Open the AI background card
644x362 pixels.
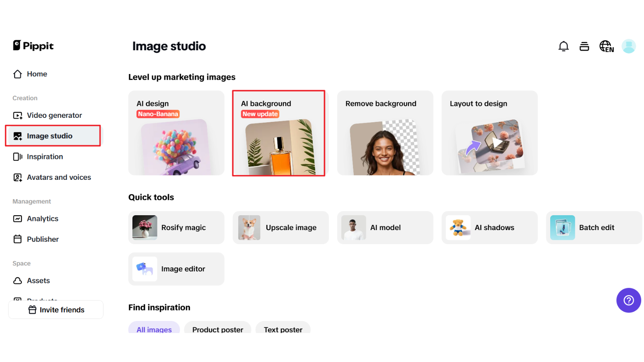click(x=279, y=133)
